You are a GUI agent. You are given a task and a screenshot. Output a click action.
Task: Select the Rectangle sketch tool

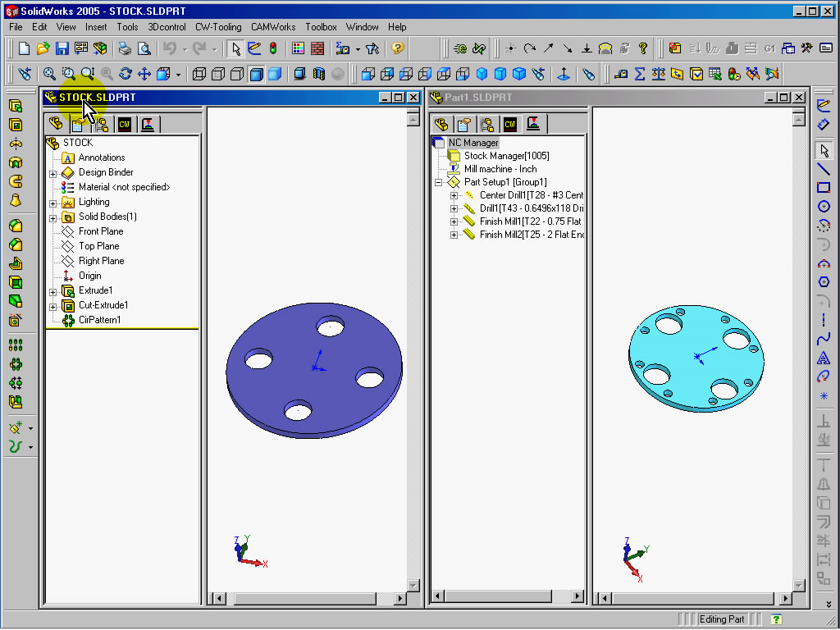pyautogui.click(x=824, y=188)
